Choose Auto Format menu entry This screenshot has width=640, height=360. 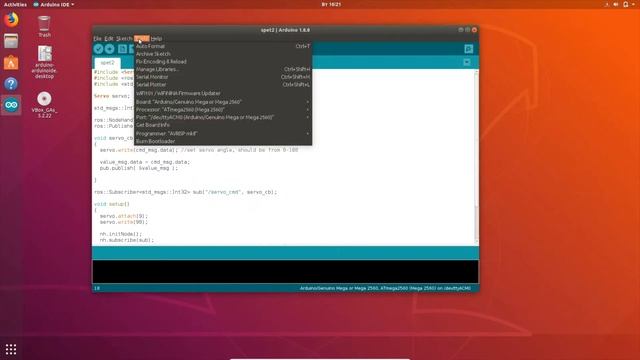pos(223,47)
